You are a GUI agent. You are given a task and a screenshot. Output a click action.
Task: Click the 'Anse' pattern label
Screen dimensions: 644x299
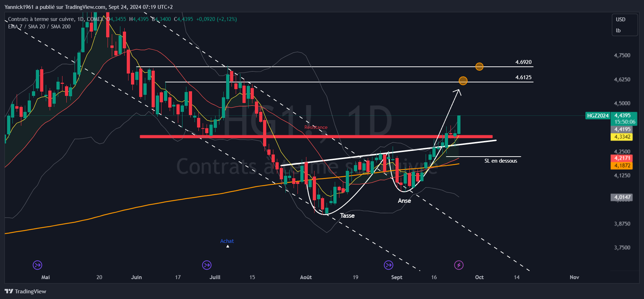point(404,201)
